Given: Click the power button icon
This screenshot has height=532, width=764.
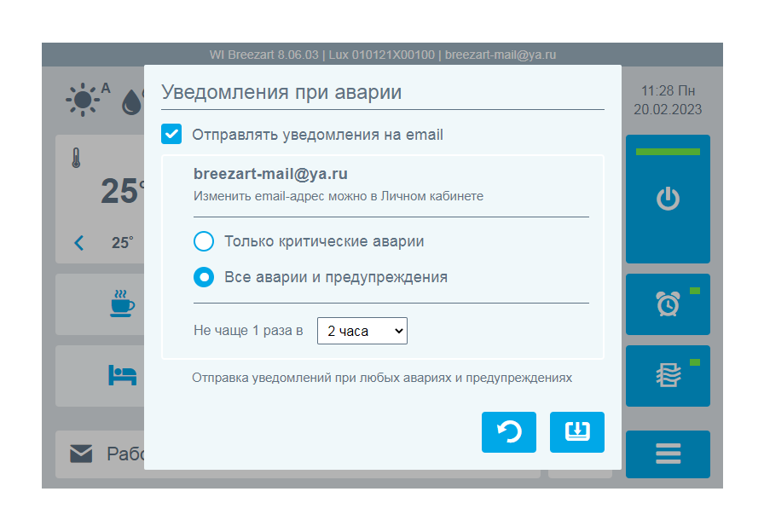Looking at the screenshot, I should tap(668, 199).
